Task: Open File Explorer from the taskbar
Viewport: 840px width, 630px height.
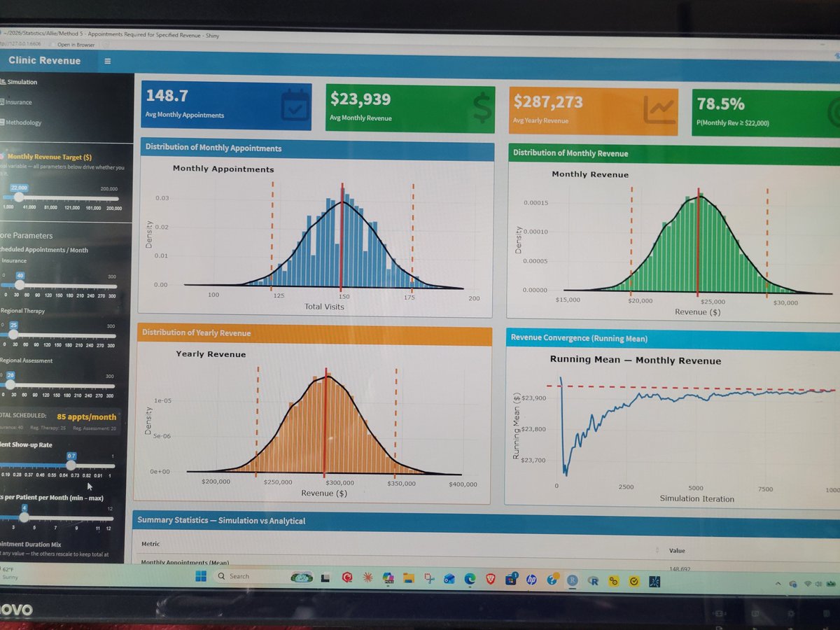Action: [408, 578]
